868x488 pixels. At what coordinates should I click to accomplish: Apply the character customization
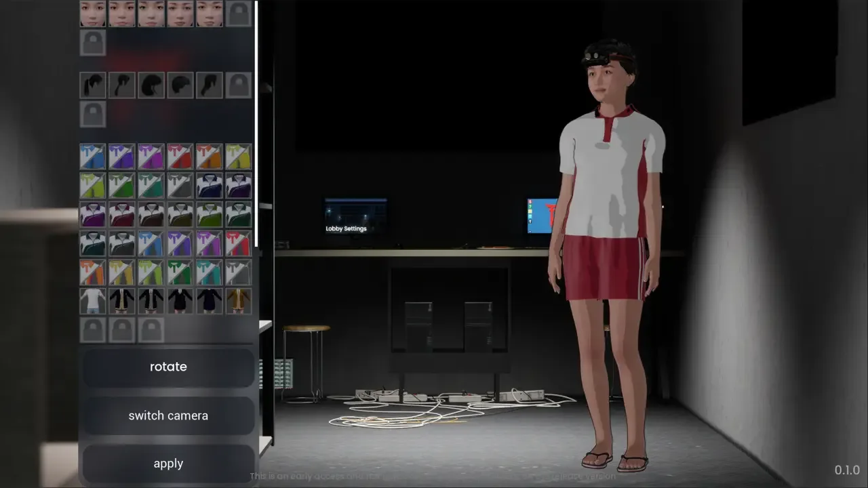[x=168, y=464]
